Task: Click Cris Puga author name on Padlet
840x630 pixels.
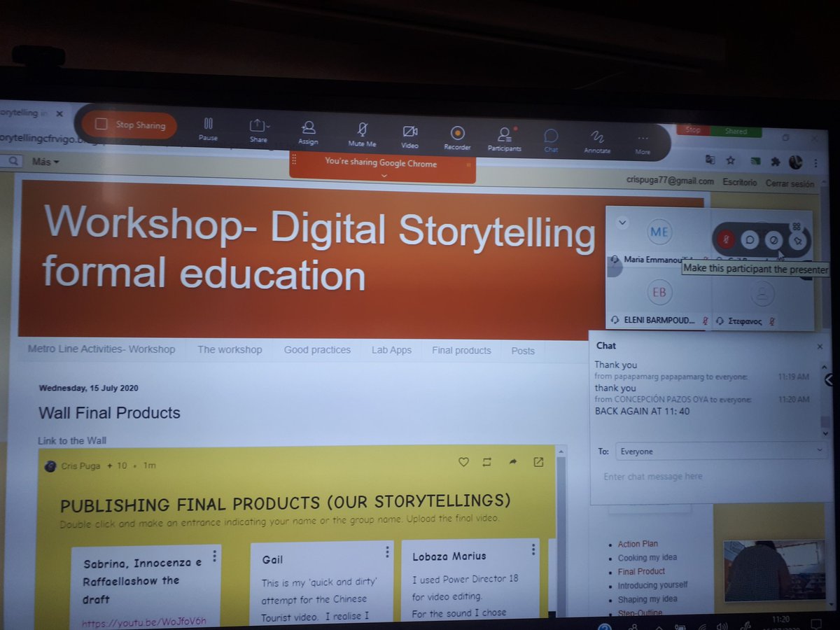Action: click(x=80, y=465)
